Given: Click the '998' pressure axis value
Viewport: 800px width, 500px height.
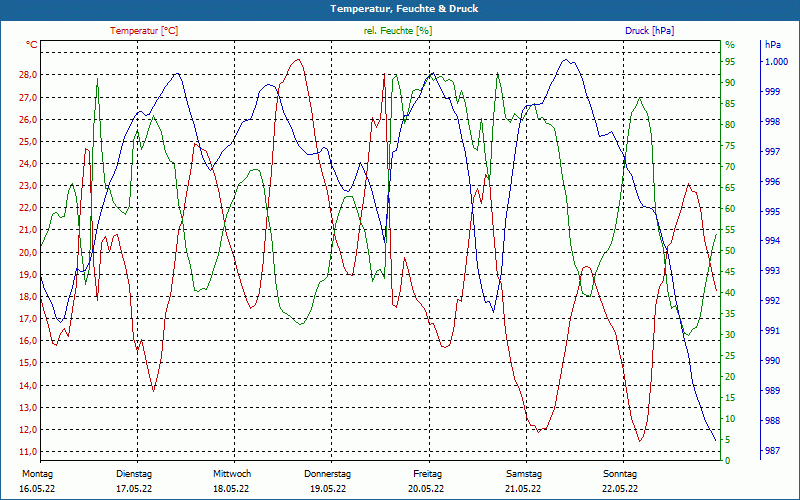Looking at the screenshot, I should coord(773,121).
